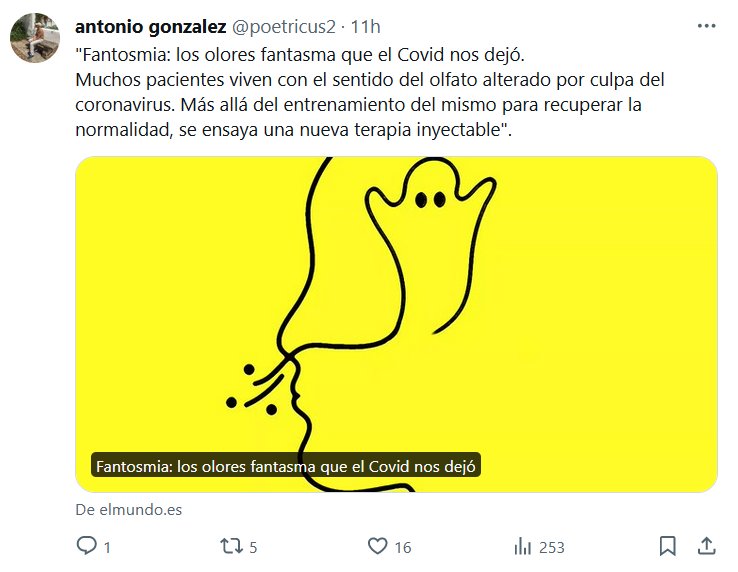Viewport: 738px width, 572px height.
Task: Click the display name antonio gonzalez
Action: (151, 27)
